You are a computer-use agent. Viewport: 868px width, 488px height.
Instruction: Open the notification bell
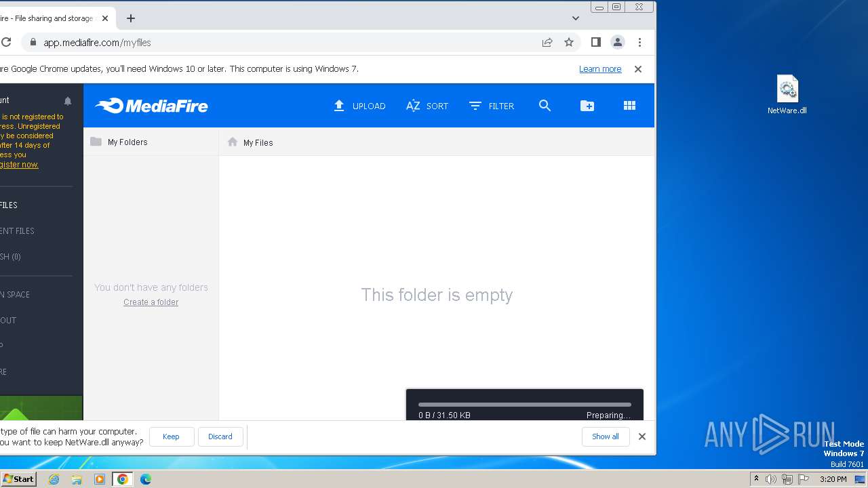pos(68,101)
